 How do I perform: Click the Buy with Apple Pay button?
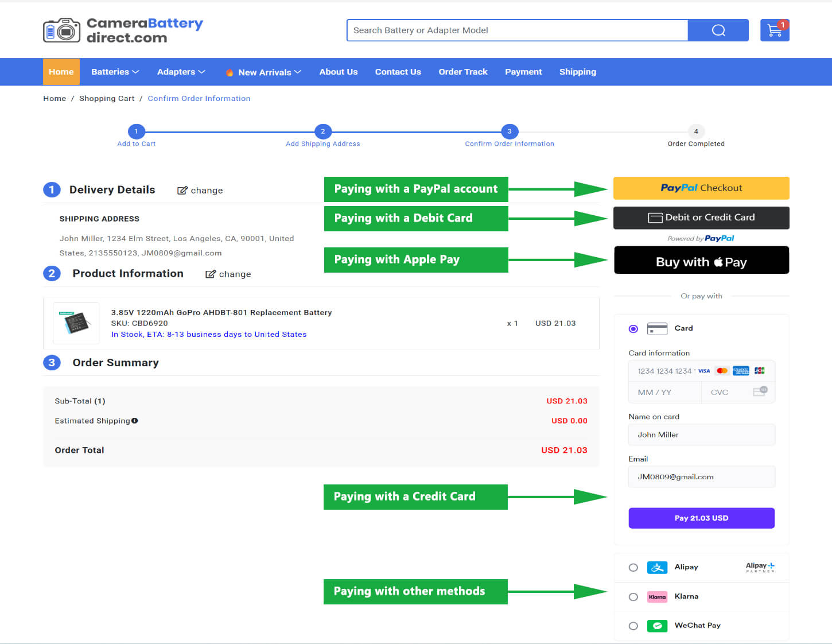click(x=701, y=260)
